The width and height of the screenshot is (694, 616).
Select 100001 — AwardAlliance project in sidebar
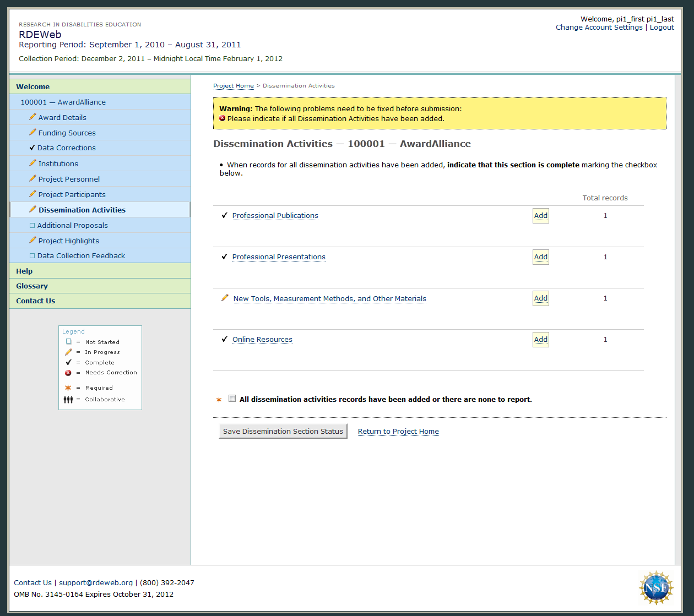tap(63, 102)
